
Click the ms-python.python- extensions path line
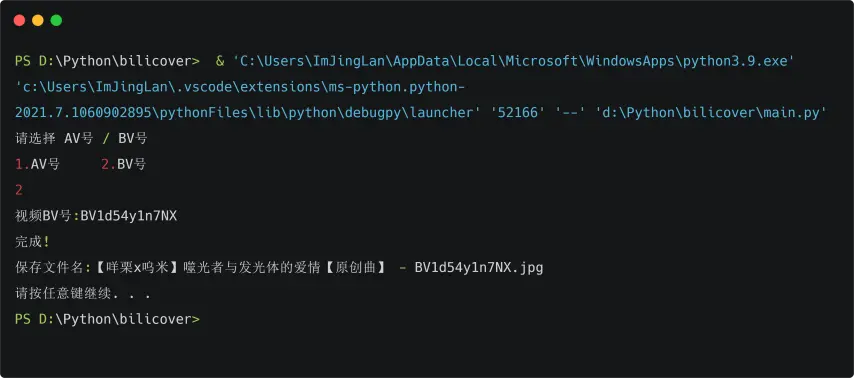point(240,87)
